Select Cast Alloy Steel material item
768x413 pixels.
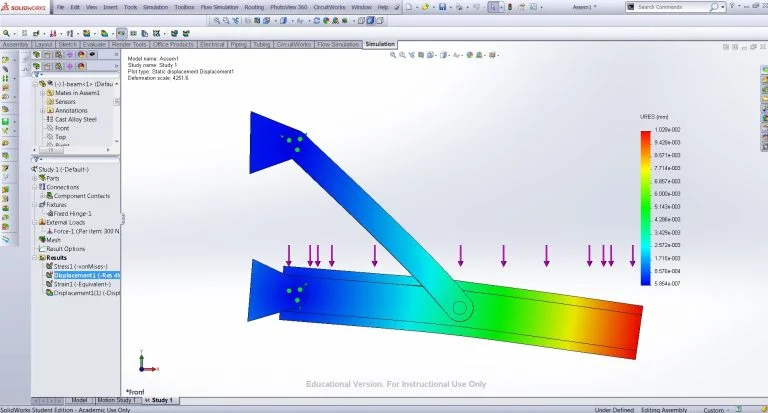(x=75, y=119)
